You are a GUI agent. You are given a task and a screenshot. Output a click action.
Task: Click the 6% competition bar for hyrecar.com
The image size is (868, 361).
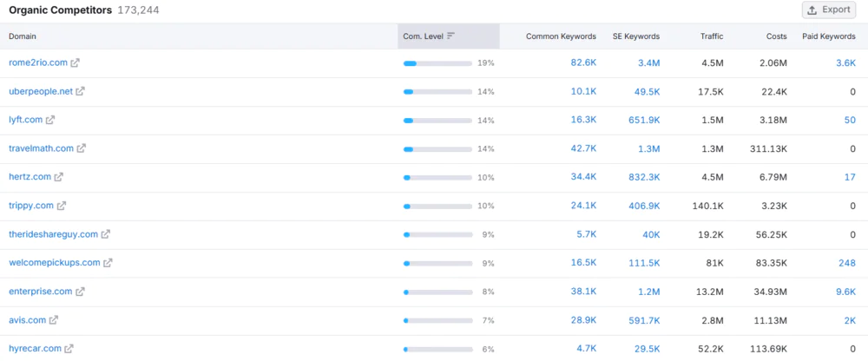click(437, 349)
